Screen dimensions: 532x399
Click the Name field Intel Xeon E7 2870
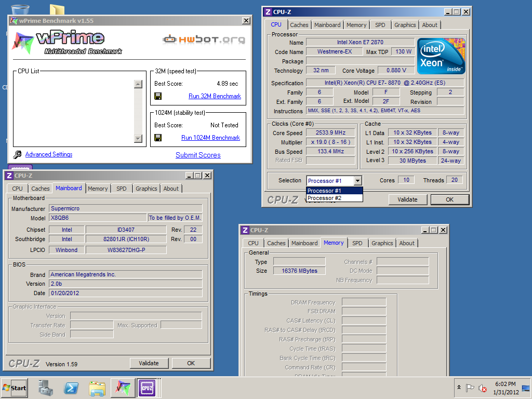coord(361,42)
